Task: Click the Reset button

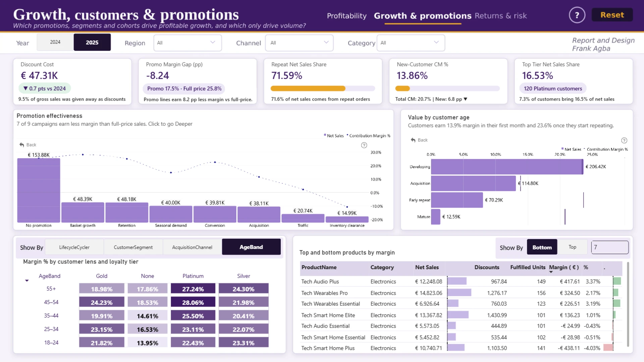Action: [612, 15]
